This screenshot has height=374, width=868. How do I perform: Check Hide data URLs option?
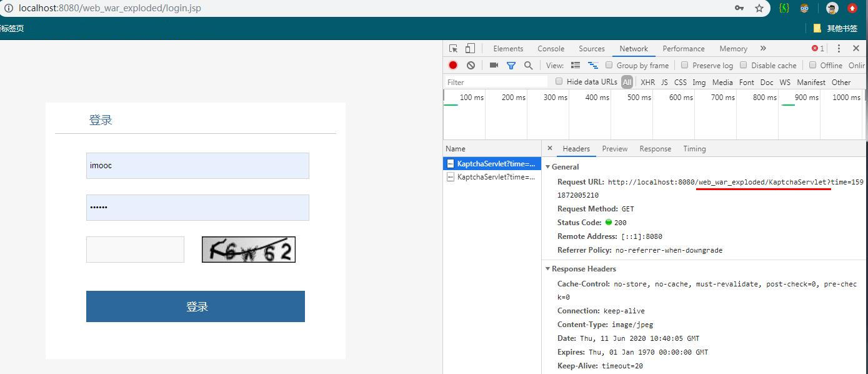click(559, 81)
